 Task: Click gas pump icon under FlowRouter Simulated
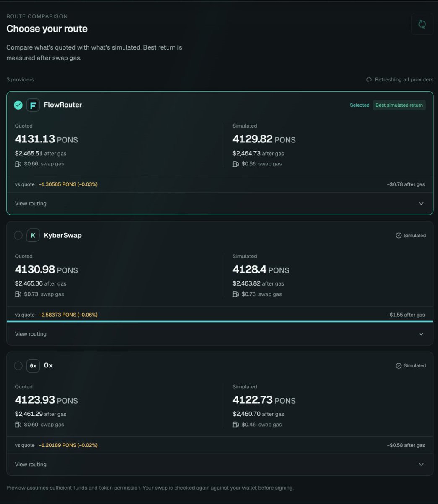pos(236,164)
